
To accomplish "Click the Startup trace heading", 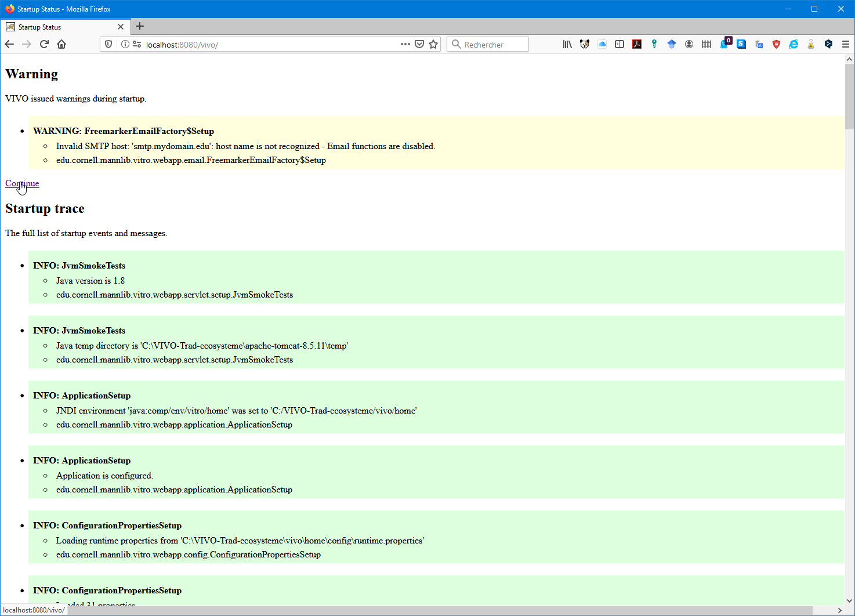I will [x=45, y=209].
